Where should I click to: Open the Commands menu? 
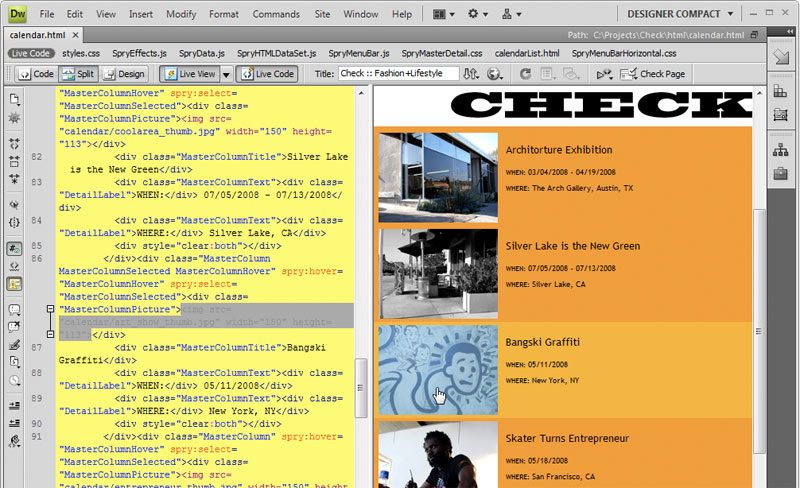[x=275, y=14]
